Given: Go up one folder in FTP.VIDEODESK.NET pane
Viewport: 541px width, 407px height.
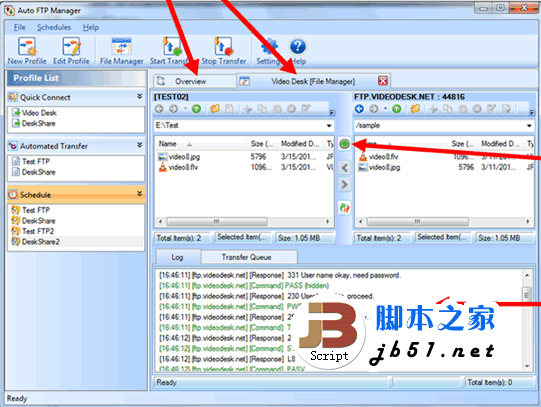Looking at the screenshot, I should pos(396,109).
